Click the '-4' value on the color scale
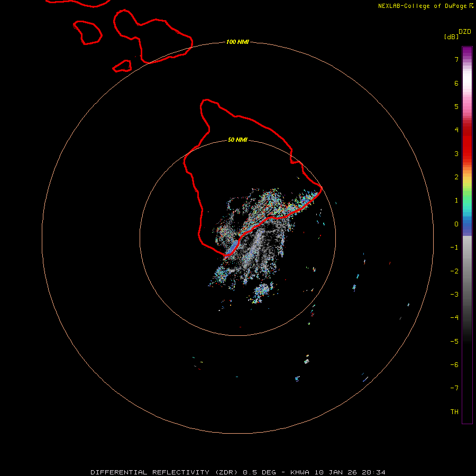The width and height of the screenshot is (476, 476). pyautogui.click(x=454, y=318)
